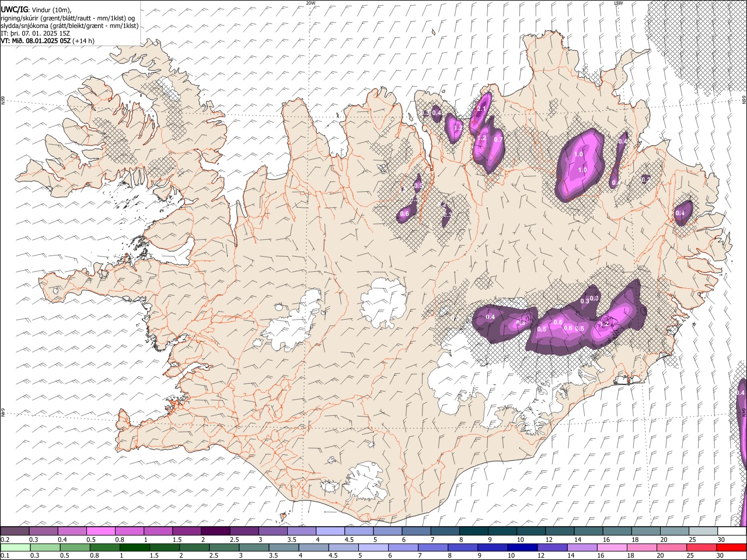Click the 'VT: Mið. 08.01.2025 05Z' valid time

tap(36, 41)
